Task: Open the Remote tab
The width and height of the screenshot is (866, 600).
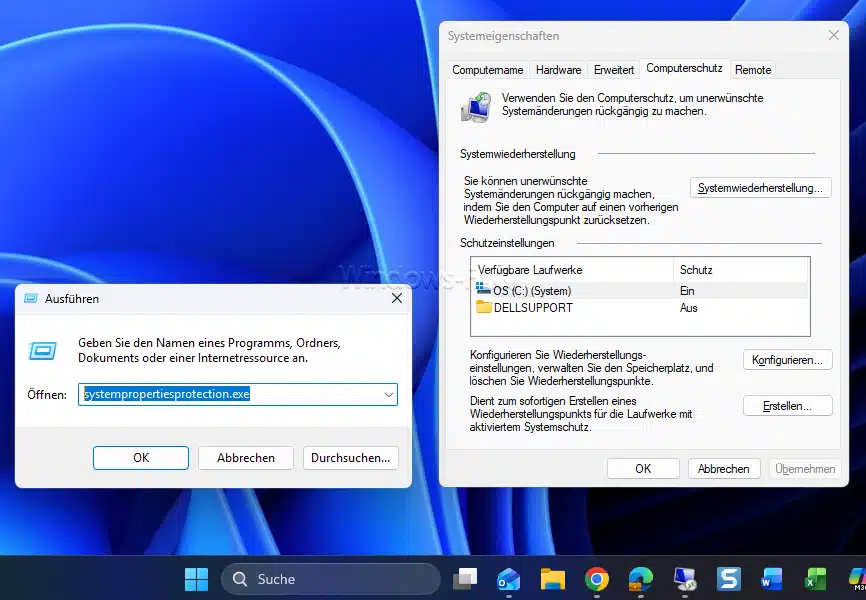Action: coord(753,70)
